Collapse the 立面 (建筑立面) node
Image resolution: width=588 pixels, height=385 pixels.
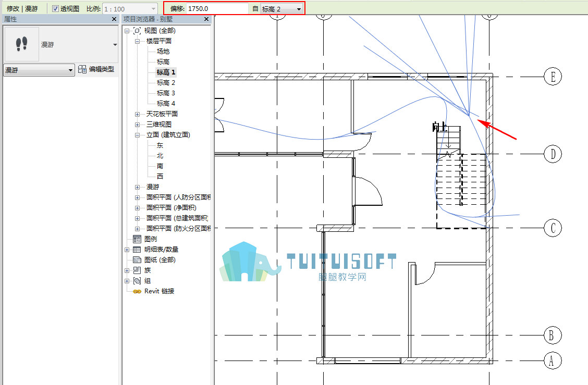click(x=137, y=135)
